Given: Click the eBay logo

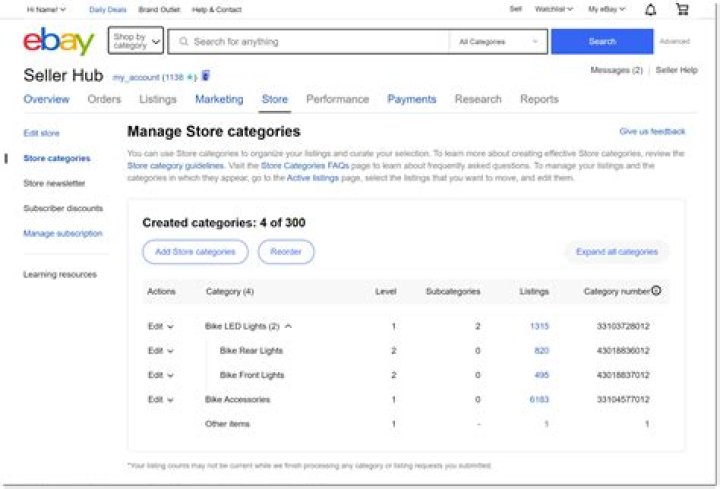Looking at the screenshot, I should click(59, 42).
